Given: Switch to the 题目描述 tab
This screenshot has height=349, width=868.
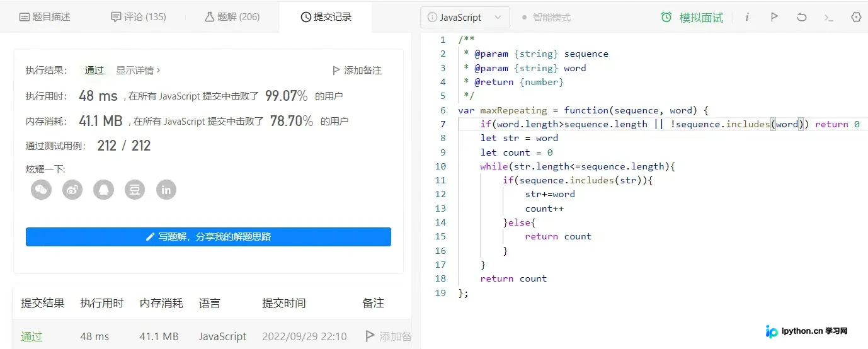Looking at the screenshot, I should (x=45, y=17).
